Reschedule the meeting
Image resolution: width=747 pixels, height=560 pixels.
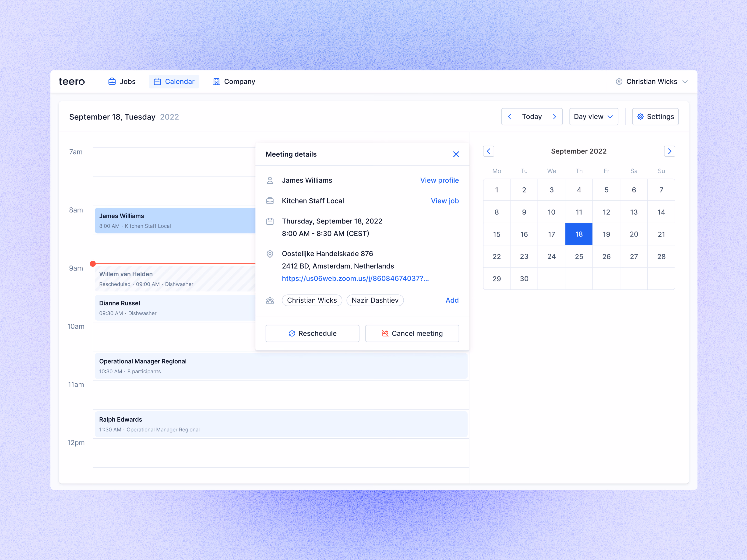(x=312, y=333)
